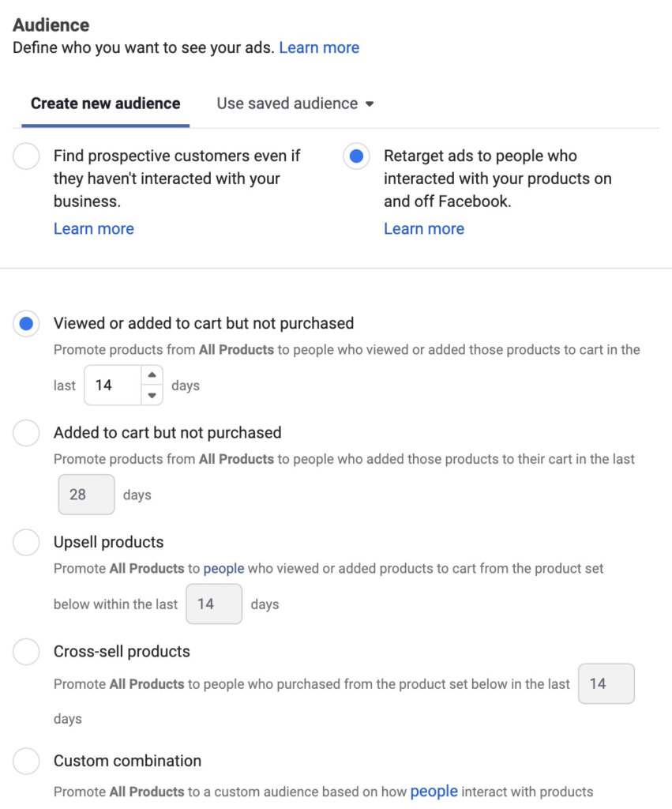This screenshot has width=672, height=809.
Task: Open 'Learn more' next to 'Define who you want'
Action: [x=319, y=47]
